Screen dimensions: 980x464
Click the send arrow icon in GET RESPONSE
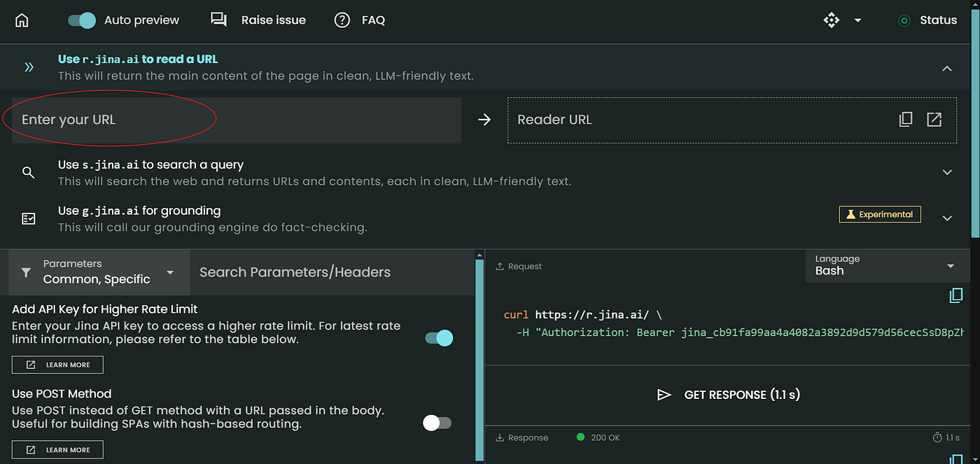click(664, 395)
